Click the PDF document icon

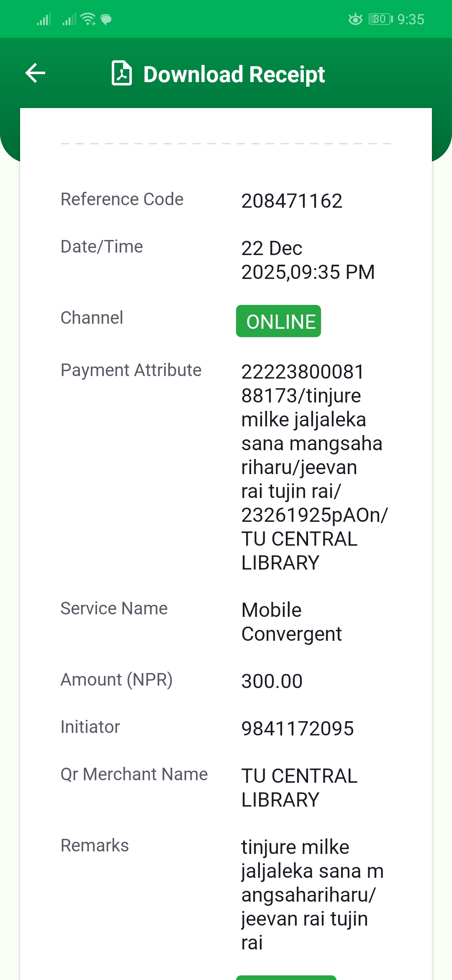122,73
